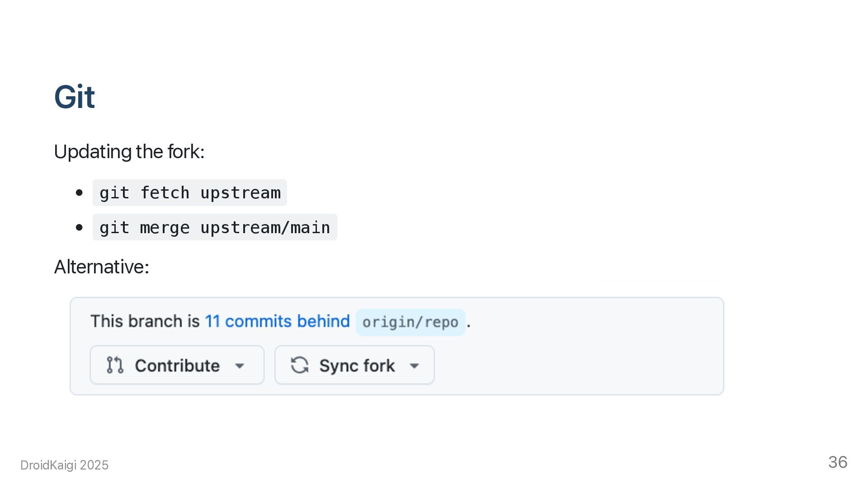
Task: Click slide number 36
Action: point(838,462)
